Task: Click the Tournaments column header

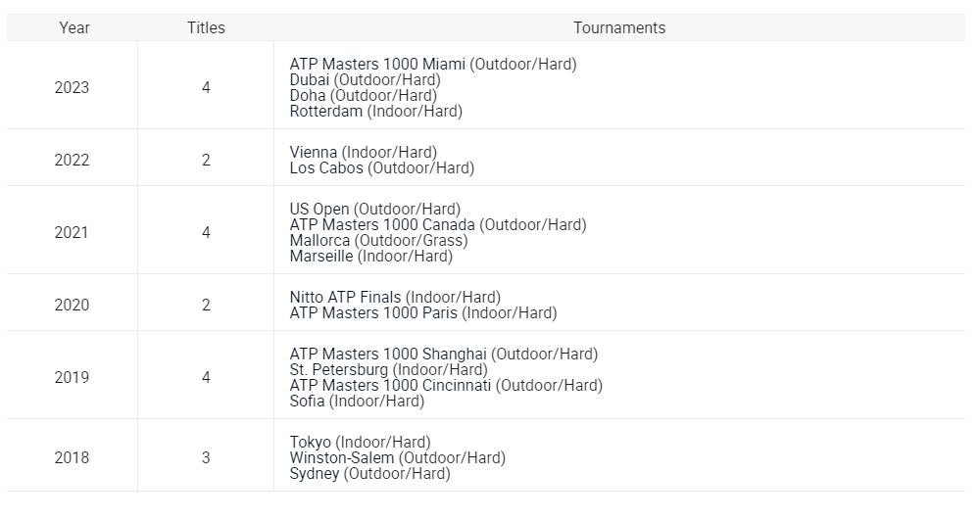Action: click(x=619, y=28)
